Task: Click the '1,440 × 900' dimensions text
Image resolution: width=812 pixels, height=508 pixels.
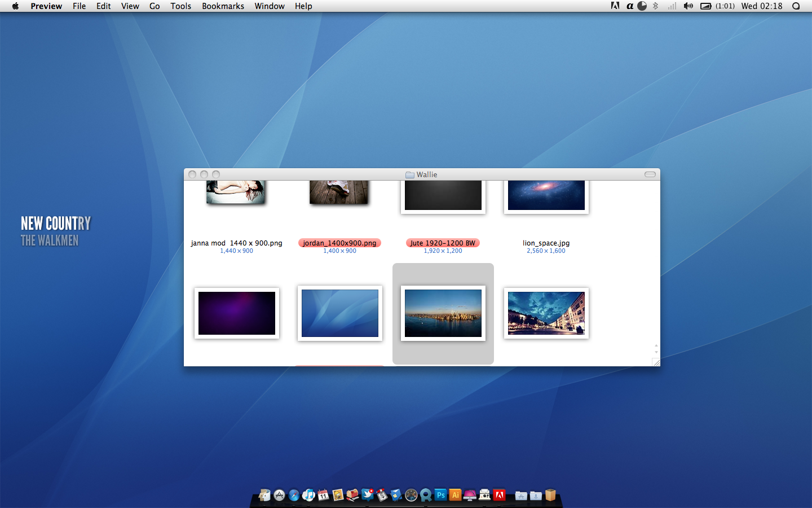Action: pyautogui.click(x=236, y=251)
